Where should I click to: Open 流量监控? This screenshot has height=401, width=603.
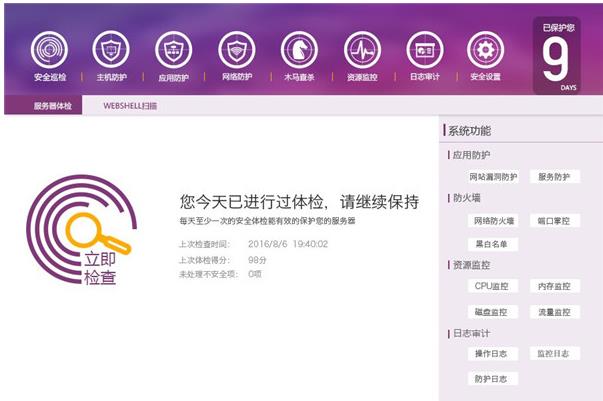tap(554, 312)
